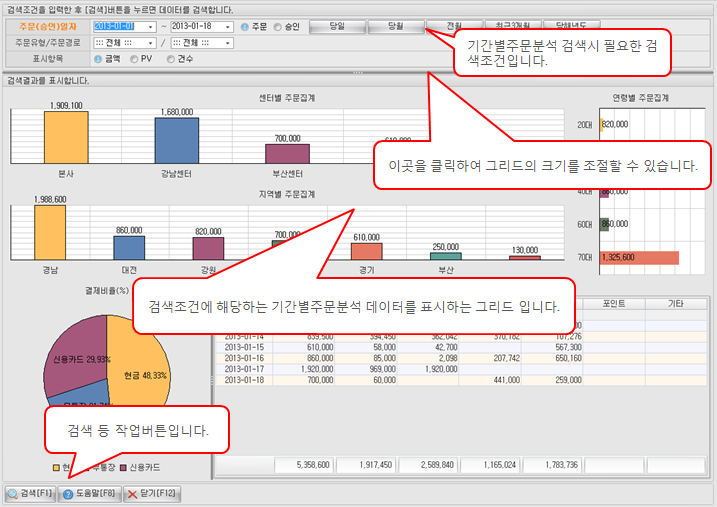Click the 경남 bar in 지역별 chart
Screen dimensions: 717x507
pyautogui.click(x=50, y=232)
